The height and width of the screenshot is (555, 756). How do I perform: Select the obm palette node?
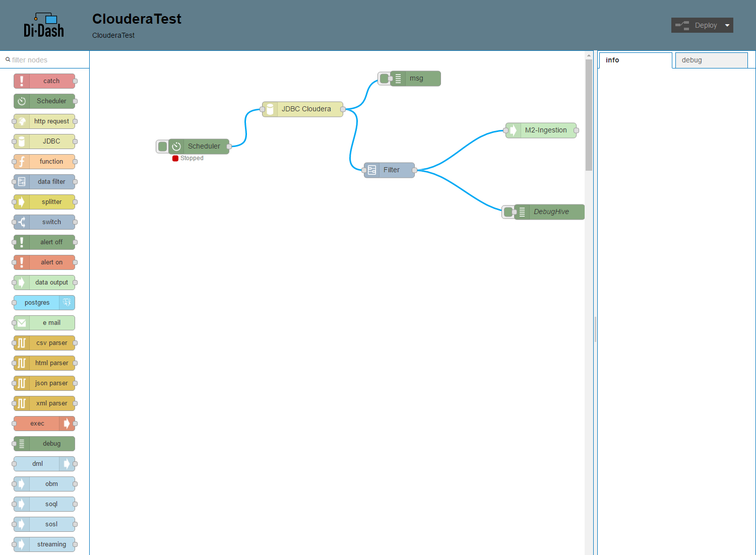44,484
